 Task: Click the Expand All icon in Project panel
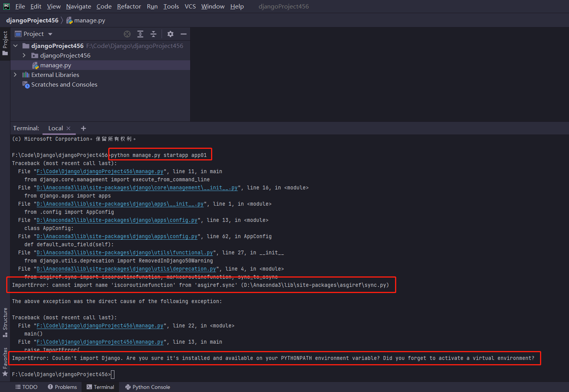(140, 34)
